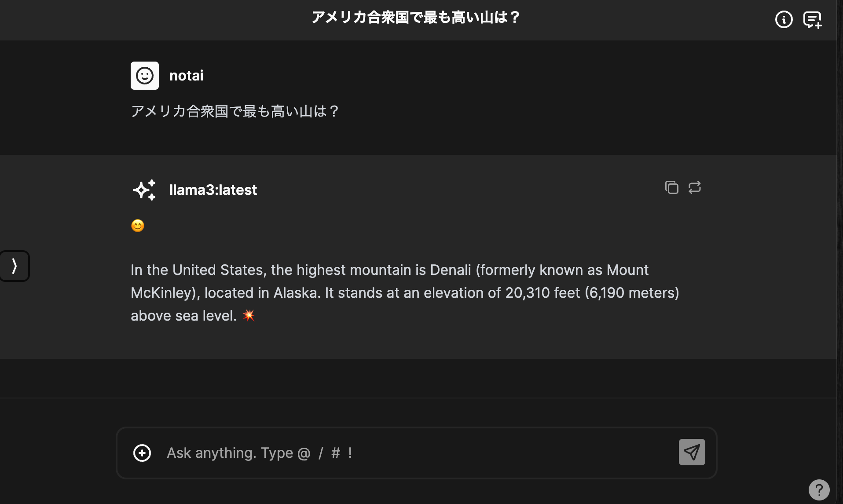Click the notai username label
843x504 pixels.
(186, 76)
